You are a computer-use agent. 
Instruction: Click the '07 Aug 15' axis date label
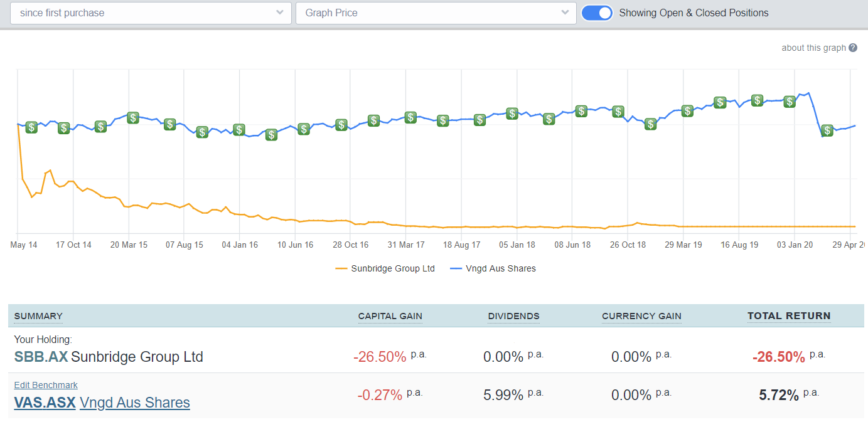[185, 245]
